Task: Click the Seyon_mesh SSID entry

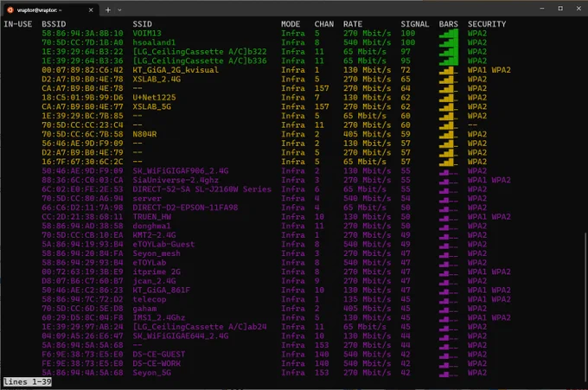Action: [x=157, y=253]
